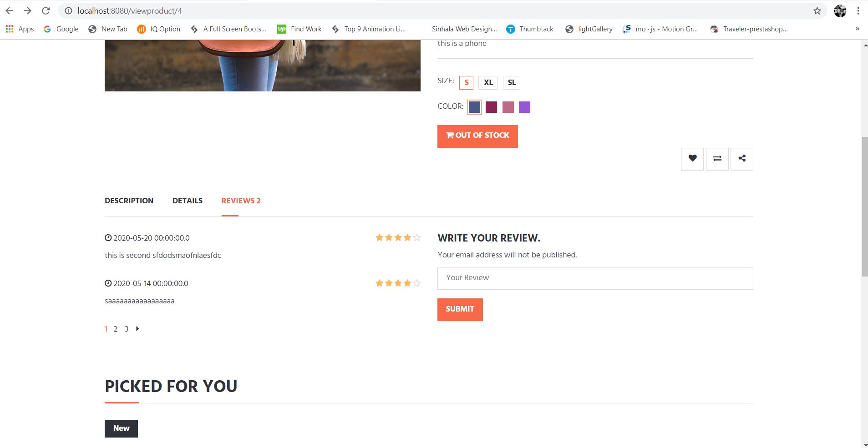Switch to the REVIEWS 2 tab
The width and height of the screenshot is (868, 448).
(241, 201)
